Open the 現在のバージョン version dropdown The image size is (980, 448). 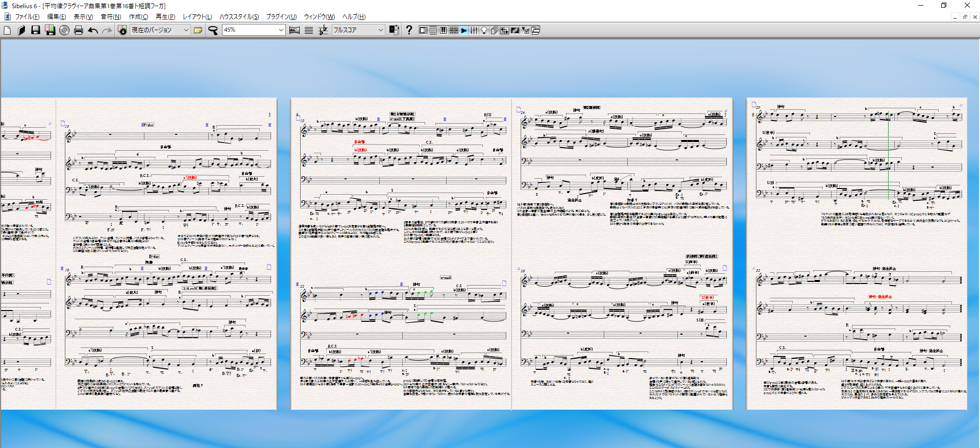point(186,30)
